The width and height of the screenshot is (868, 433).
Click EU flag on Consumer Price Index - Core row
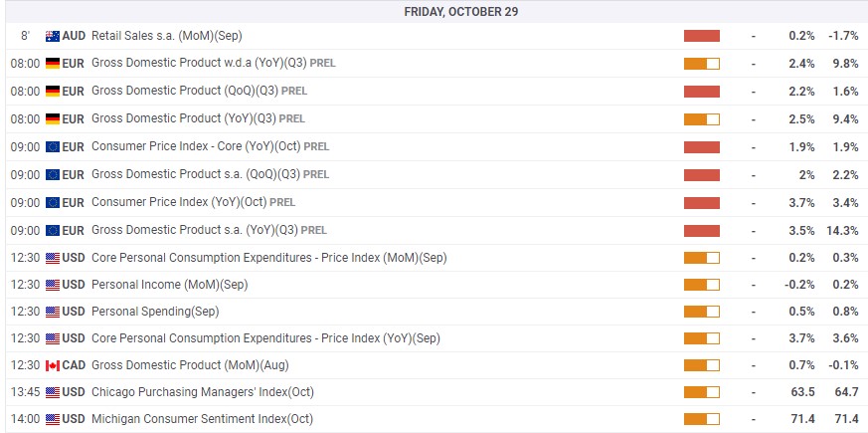[x=53, y=147]
